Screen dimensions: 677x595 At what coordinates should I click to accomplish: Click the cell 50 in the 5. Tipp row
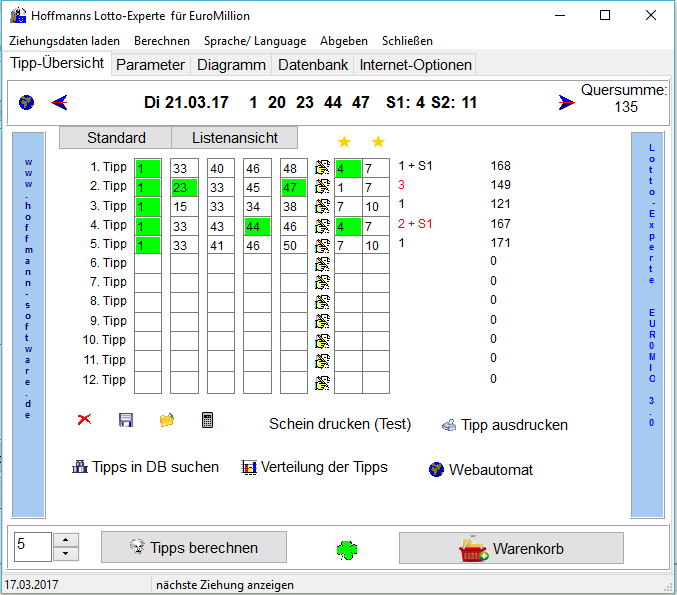tap(294, 246)
